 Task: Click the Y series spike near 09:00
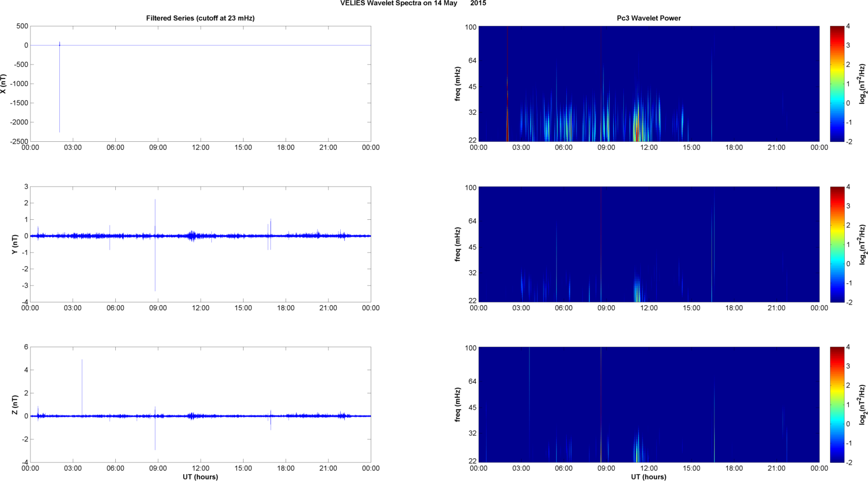[155, 245]
